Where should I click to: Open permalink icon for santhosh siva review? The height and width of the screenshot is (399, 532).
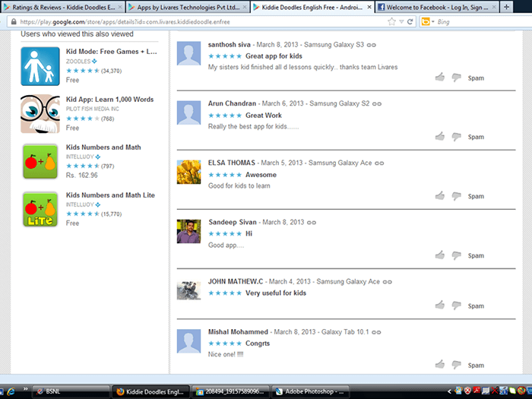(372, 45)
